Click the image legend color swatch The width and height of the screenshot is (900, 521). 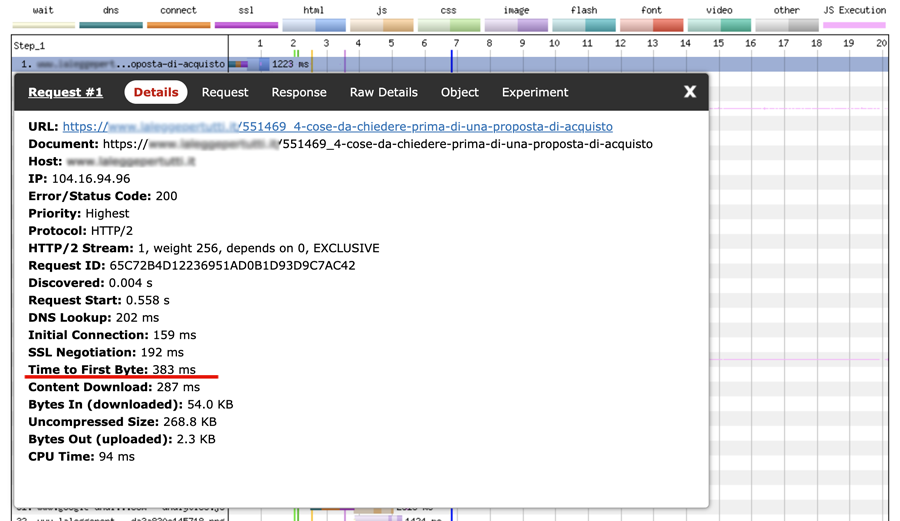point(517,25)
